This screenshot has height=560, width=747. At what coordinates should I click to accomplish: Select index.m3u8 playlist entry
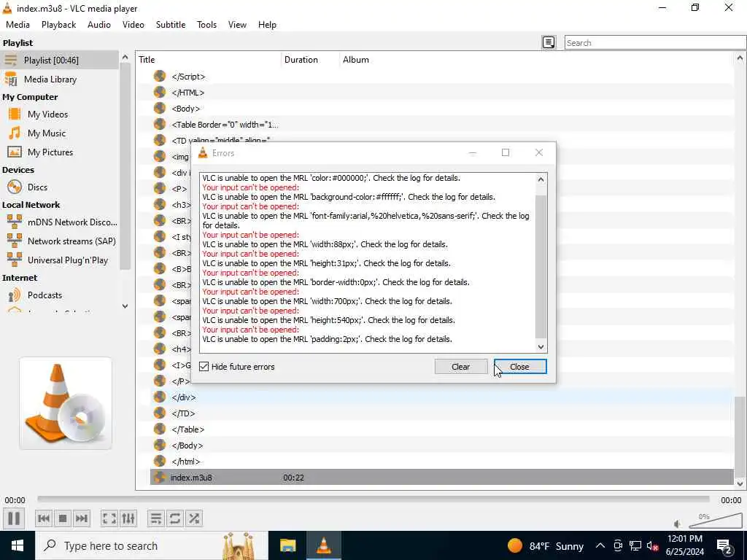(441, 477)
